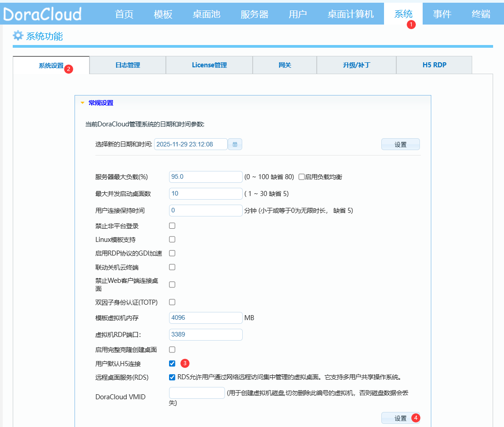Collapse the 常规设置 section arrow
The height and width of the screenshot is (427, 504).
82,103
